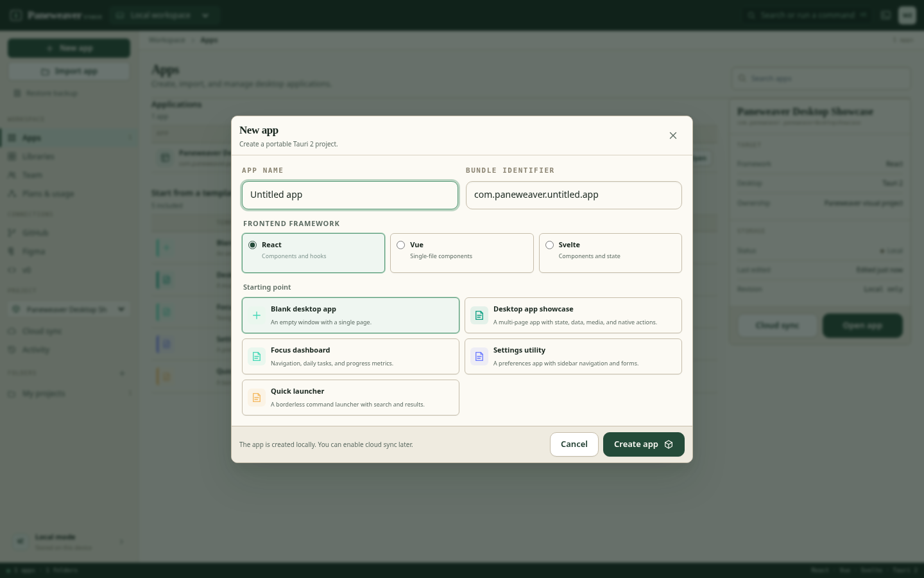Choose the Blank desktop app title
The image size is (924, 578).
coord(304,309)
